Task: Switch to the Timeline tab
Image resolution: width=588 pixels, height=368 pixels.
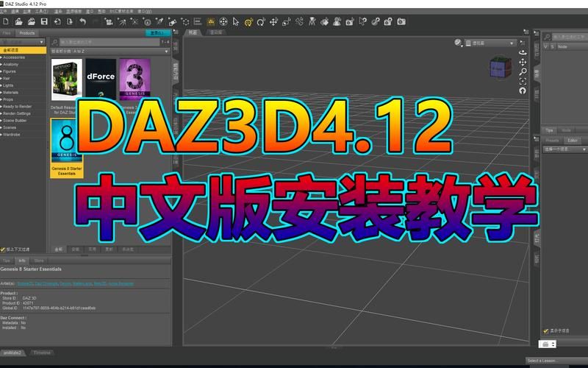Action: [x=42, y=353]
